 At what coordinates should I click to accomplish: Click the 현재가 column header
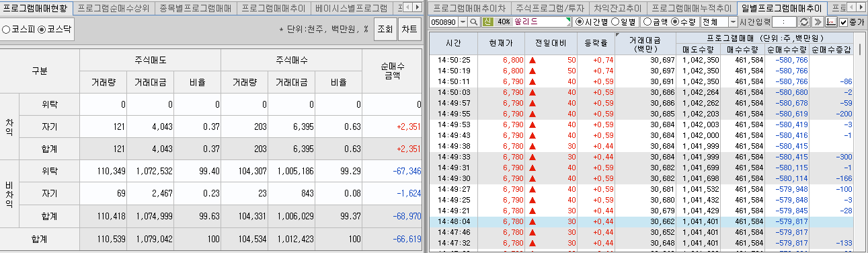501,43
